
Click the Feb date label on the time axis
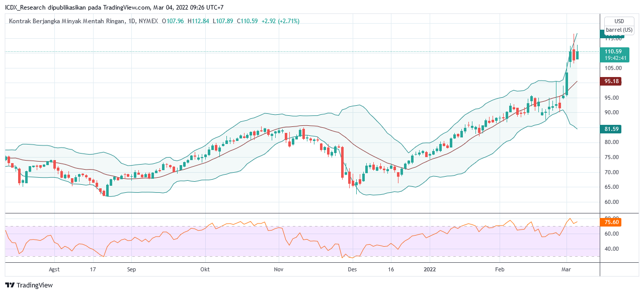pos(499,269)
